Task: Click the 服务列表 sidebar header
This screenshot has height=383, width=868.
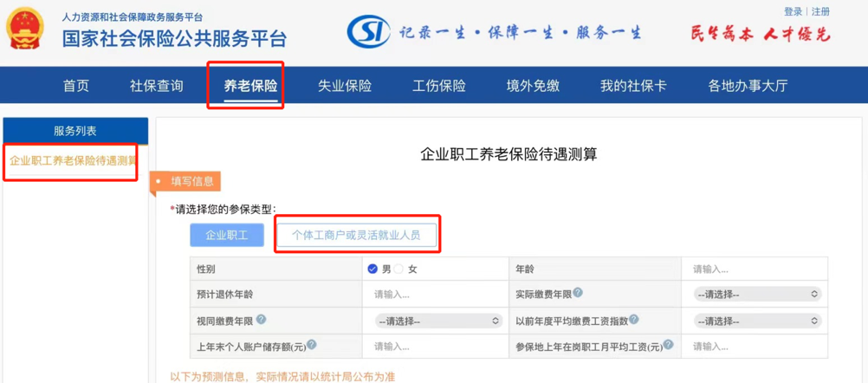Action: [x=75, y=131]
